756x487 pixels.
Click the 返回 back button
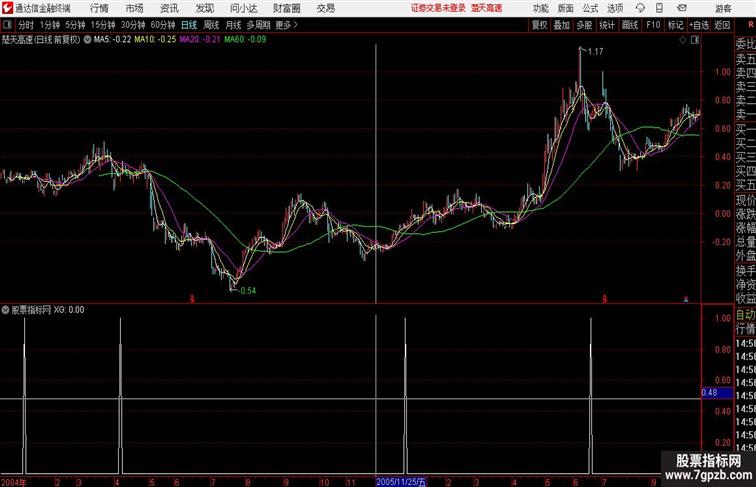pyautogui.click(x=722, y=25)
